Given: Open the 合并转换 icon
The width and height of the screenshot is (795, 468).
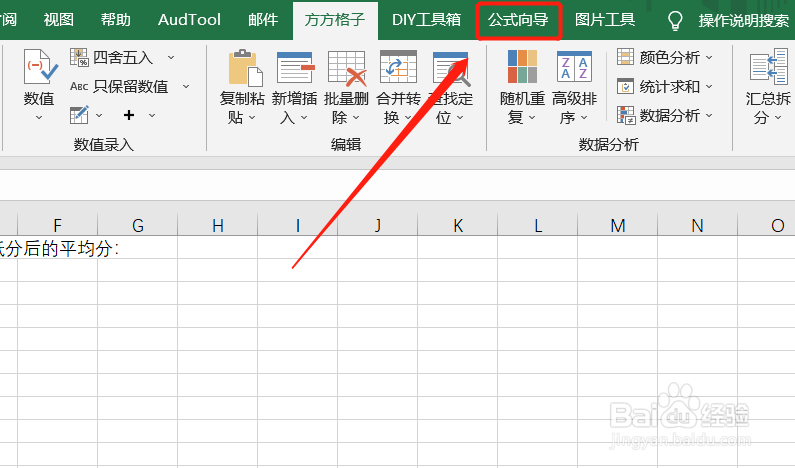Looking at the screenshot, I should tap(399, 66).
